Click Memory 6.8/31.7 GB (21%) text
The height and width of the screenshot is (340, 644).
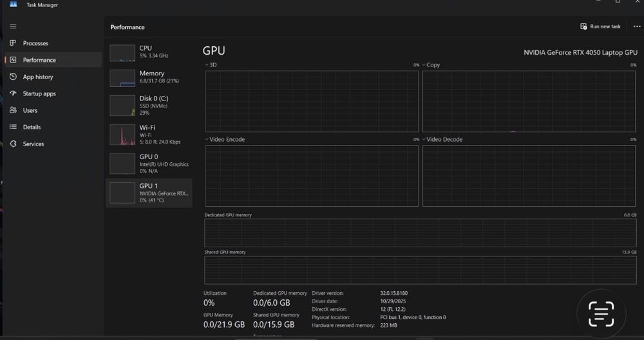point(159,81)
